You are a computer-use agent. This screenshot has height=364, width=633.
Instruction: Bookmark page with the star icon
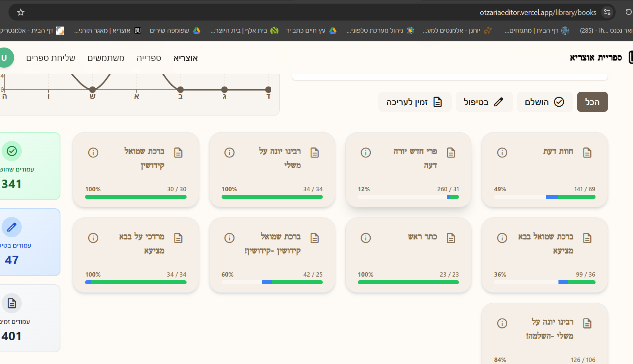coord(21,12)
